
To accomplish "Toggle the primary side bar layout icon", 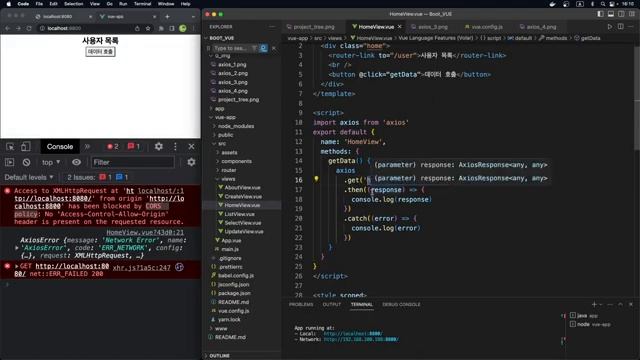I will click(x=600, y=14).
